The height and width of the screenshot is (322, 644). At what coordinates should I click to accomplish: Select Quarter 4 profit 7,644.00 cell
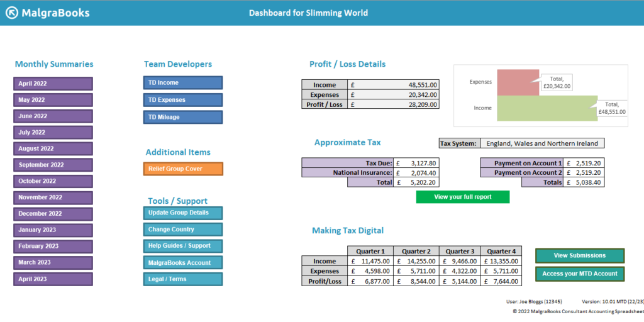(x=501, y=281)
